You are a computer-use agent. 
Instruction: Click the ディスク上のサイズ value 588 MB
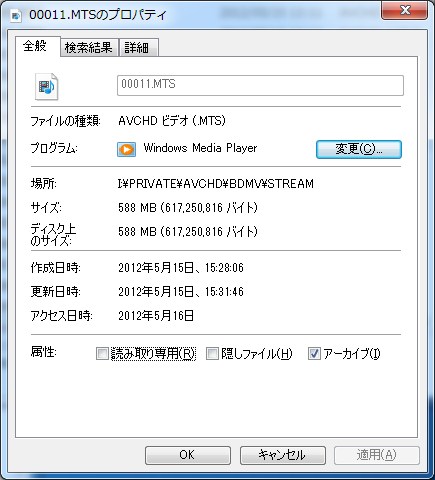coord(188,231)
